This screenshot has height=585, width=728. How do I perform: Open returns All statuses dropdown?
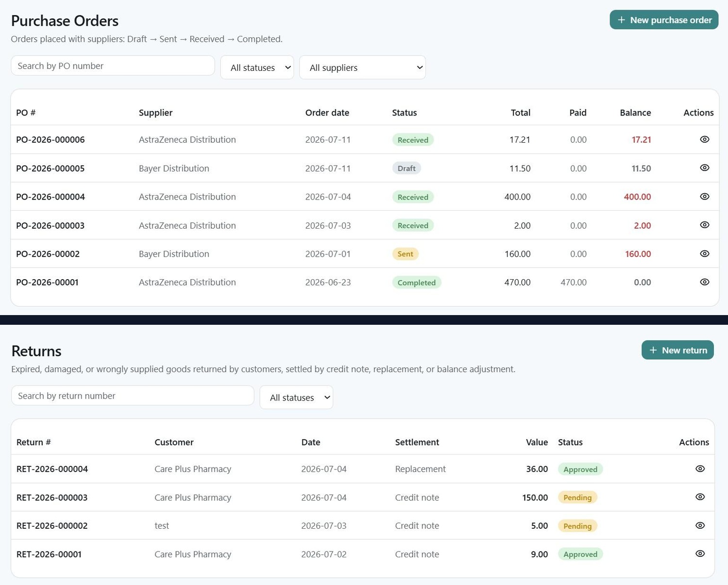297,397
